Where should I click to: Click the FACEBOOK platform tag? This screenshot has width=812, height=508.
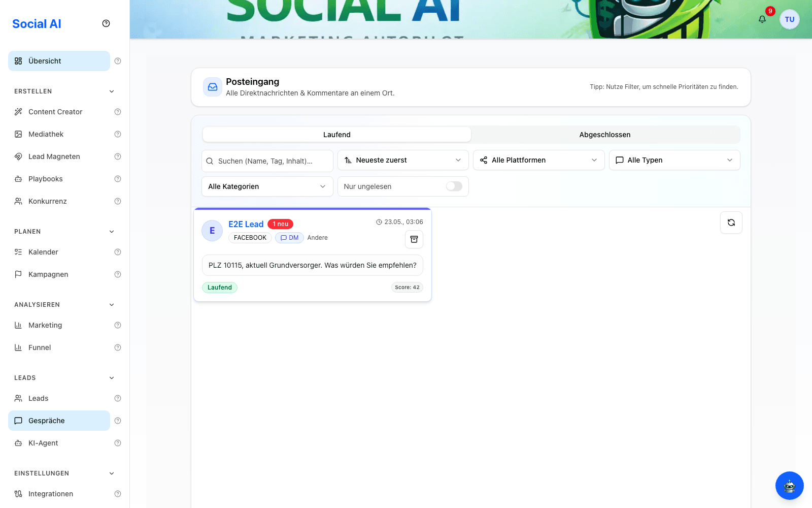[250, 238]
